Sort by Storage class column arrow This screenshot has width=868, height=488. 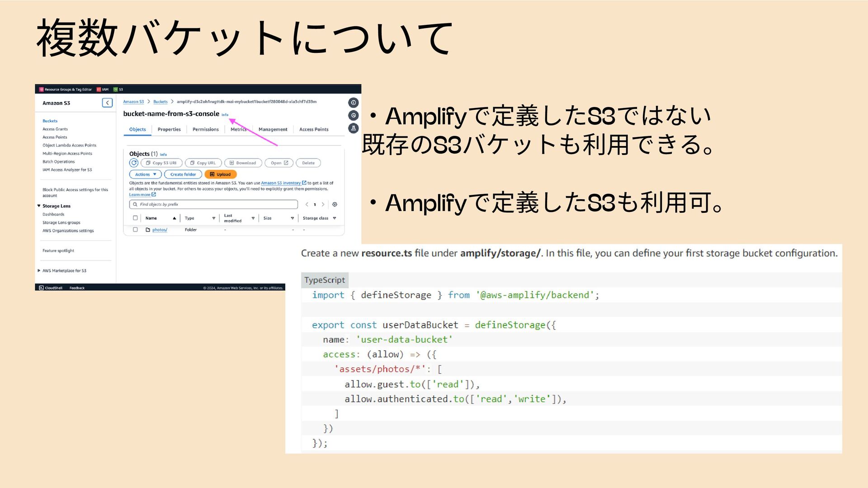pyautogui.click(x=335, y=218)
